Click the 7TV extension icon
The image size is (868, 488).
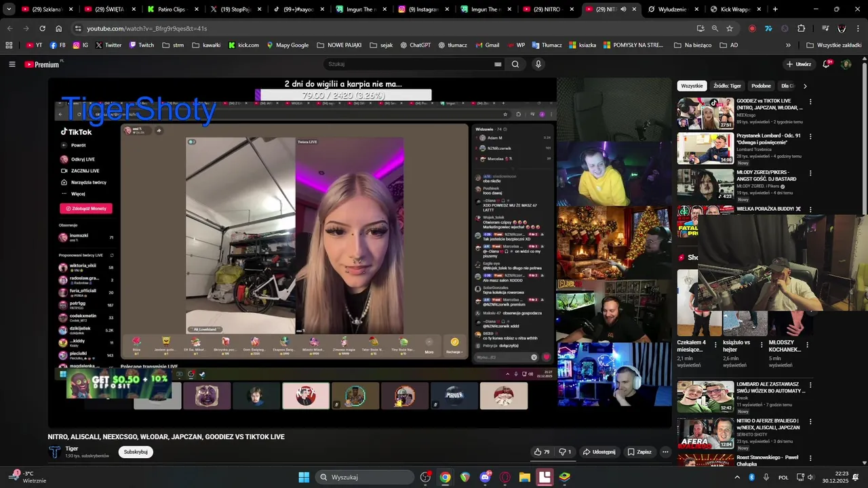pyautogui.click(x=768, y=28)
